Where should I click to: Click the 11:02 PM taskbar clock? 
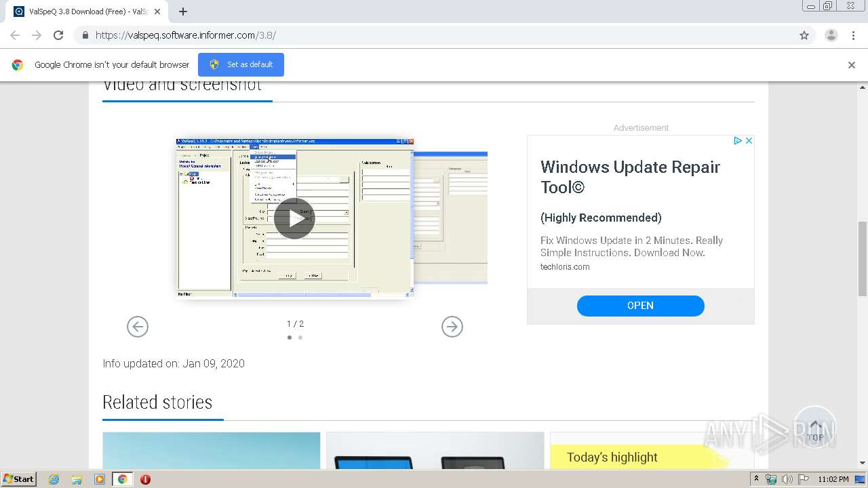click(x=833, y=479)
